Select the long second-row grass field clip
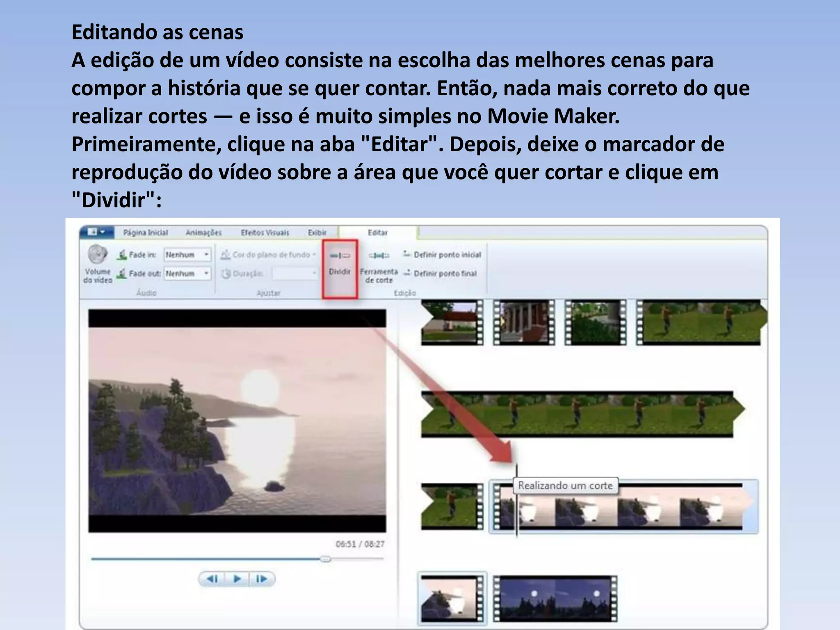 tap(583, 414)
